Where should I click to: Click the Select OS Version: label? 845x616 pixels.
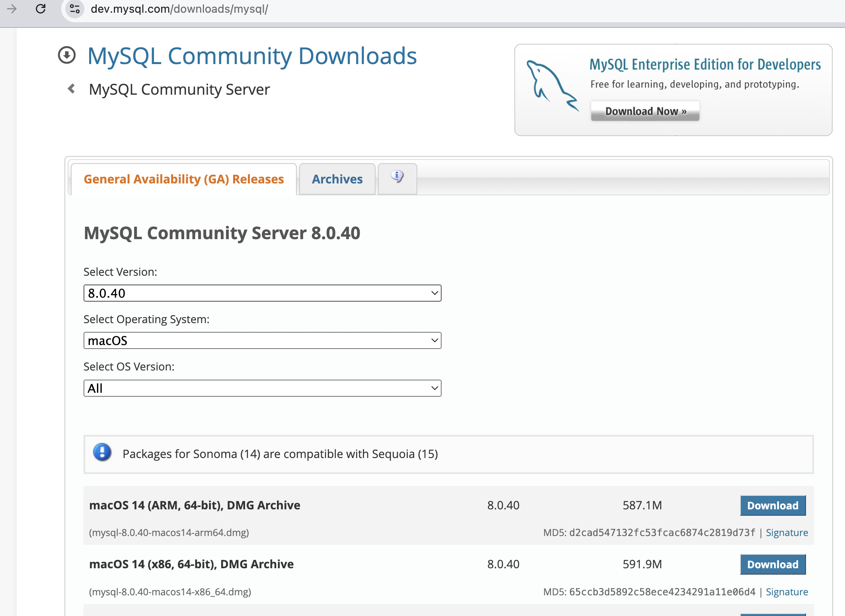(129, 366)
